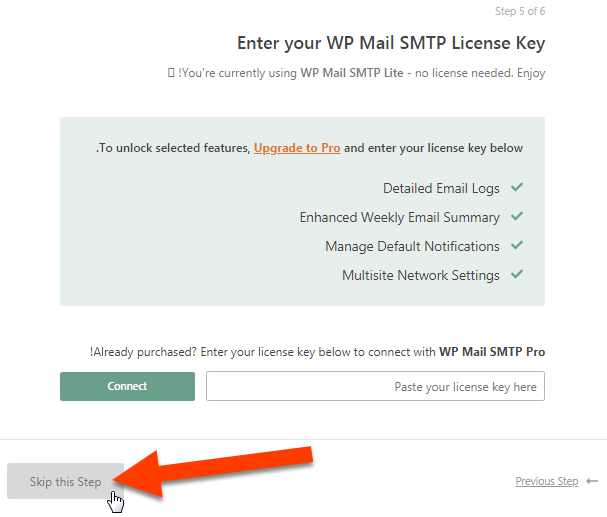Click the bold WP Mail SMTP Lite text

pyautogui.click(x=352, y=73)
